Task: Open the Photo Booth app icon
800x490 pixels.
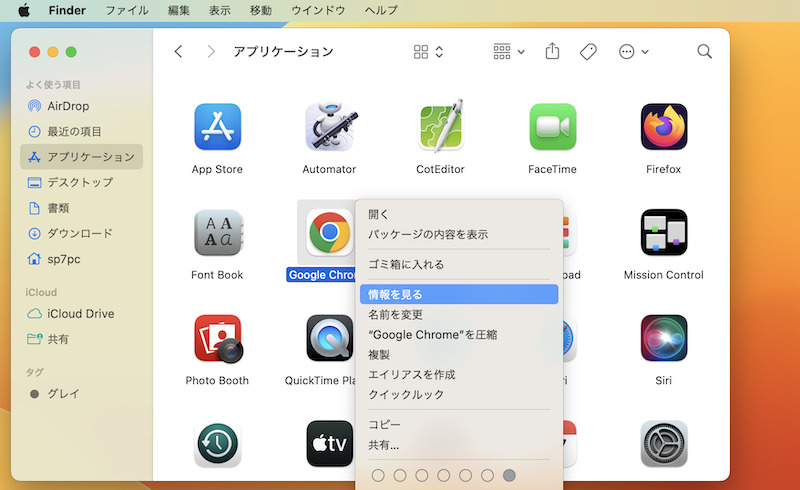Action: 217,339
